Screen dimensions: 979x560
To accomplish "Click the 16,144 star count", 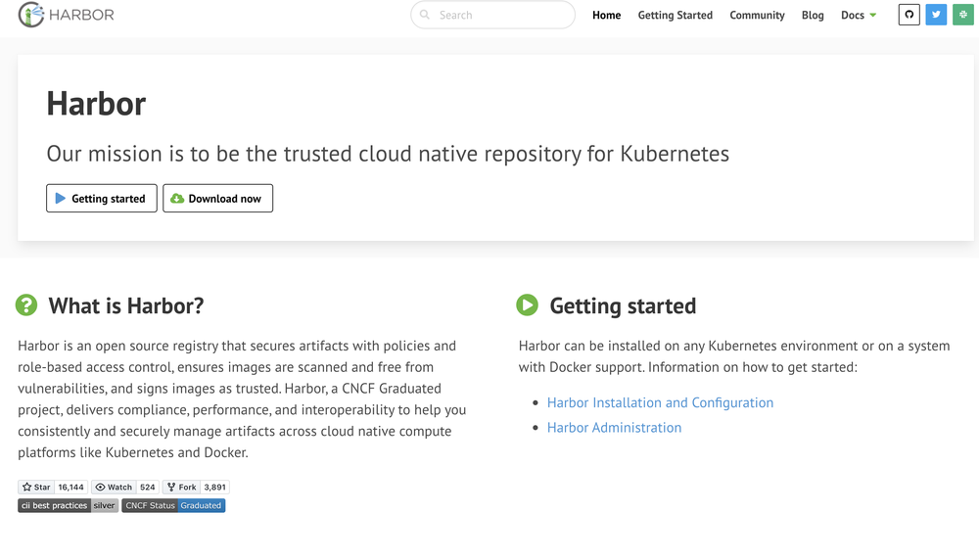I will coord(70,487).
